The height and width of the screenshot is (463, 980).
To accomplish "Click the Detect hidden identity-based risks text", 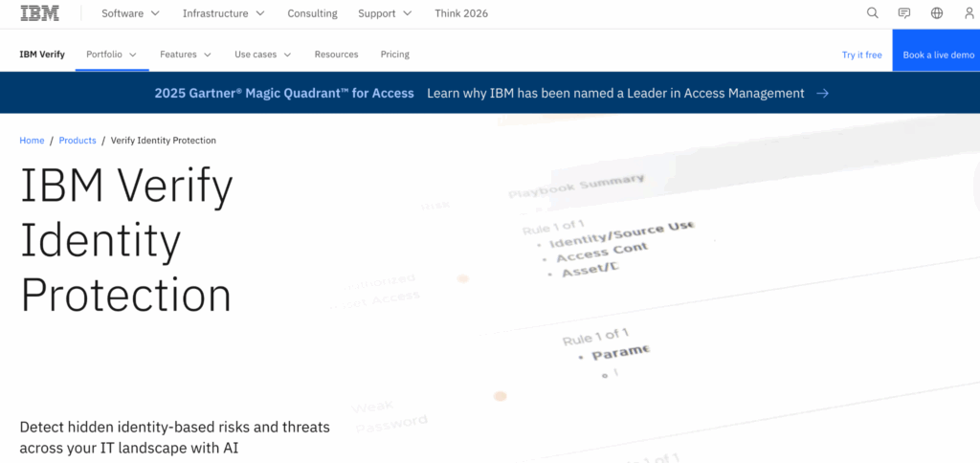I will click(175, 437).
